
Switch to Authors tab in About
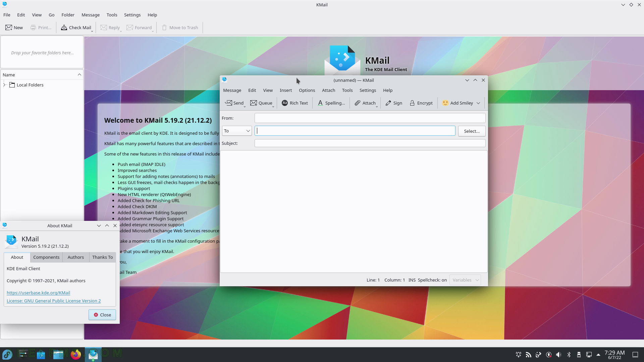[76, 257]
